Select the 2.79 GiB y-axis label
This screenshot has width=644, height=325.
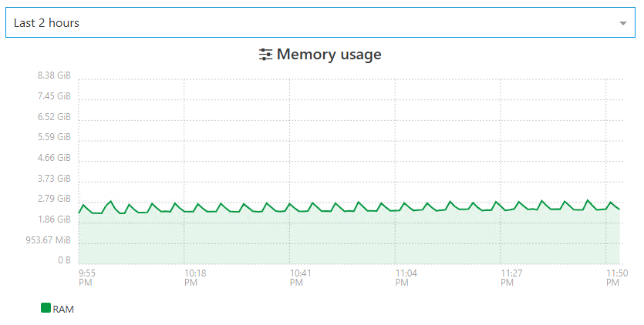tap(54, 199)
